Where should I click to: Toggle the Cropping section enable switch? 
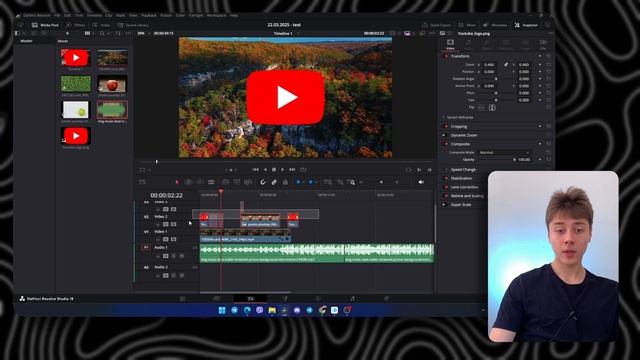pos(446,127)
